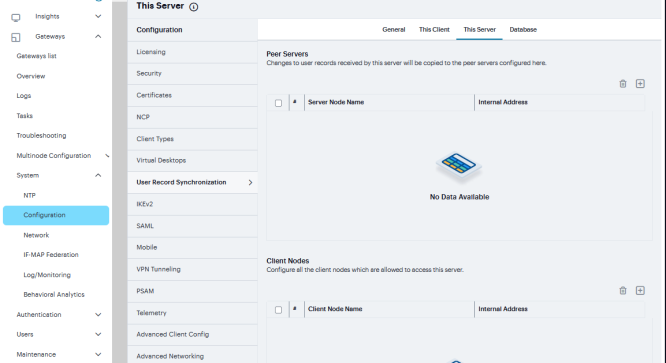
Task: Open the Troubleshooting page
Action: click(41, 136)
